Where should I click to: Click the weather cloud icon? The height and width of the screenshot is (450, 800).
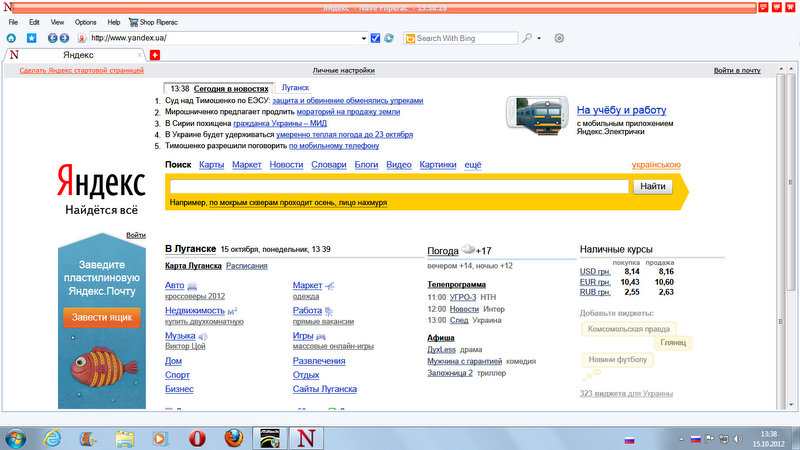(x=468, y=249)
